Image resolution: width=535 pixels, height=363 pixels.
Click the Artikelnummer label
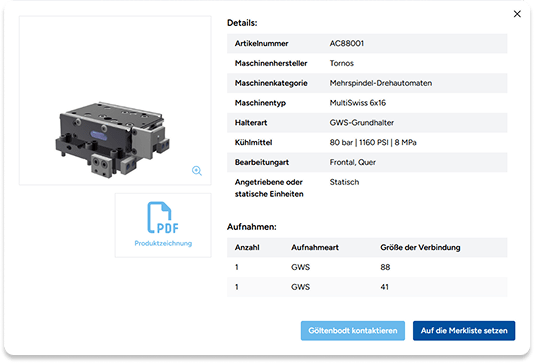pyautogui.click(x=261, y=43)
